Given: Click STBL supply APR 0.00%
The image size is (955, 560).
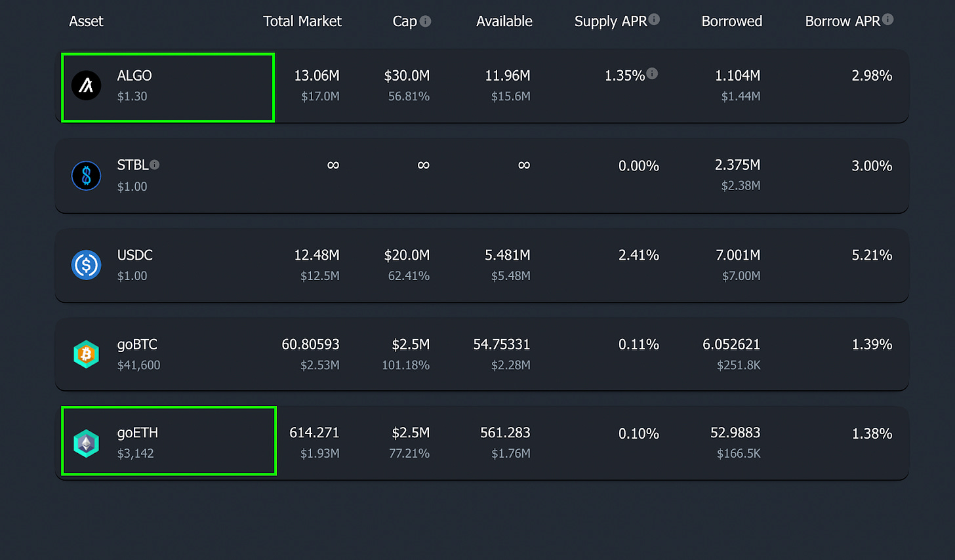Looking at the screenshot, I should [639, 166].
